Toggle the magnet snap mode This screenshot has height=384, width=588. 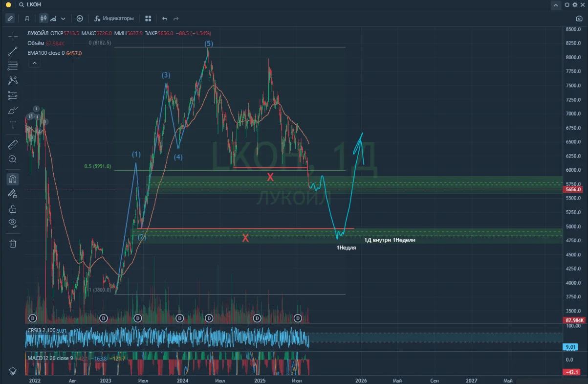[x=13, y=179]
